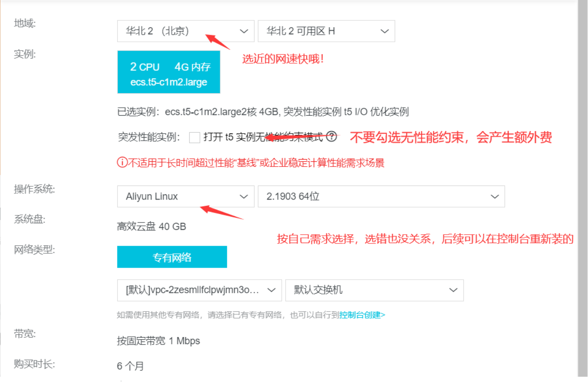Click the 系统盘: label

click(29, 219)
